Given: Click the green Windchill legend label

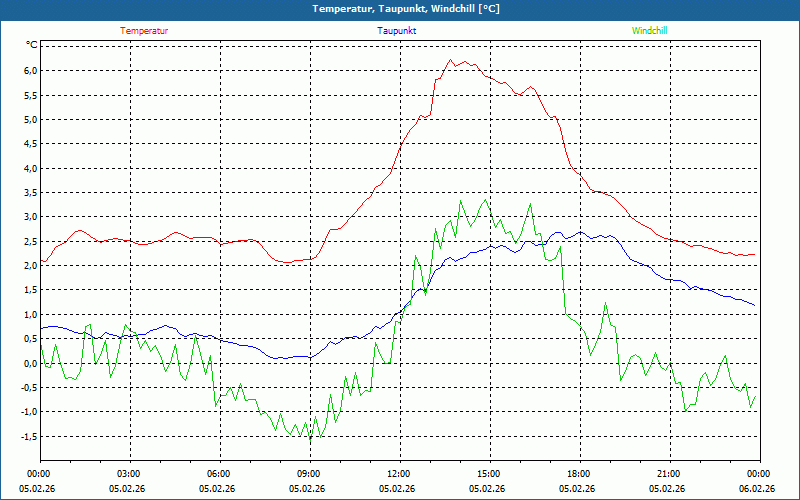Looking at the screenshot, I should pos(650,31).
